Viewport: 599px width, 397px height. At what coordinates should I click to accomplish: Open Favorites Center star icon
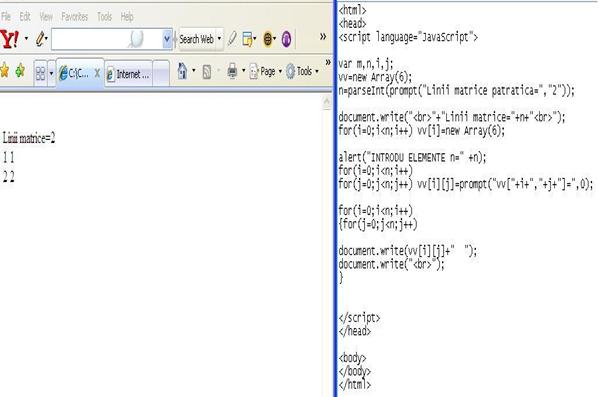5,71
